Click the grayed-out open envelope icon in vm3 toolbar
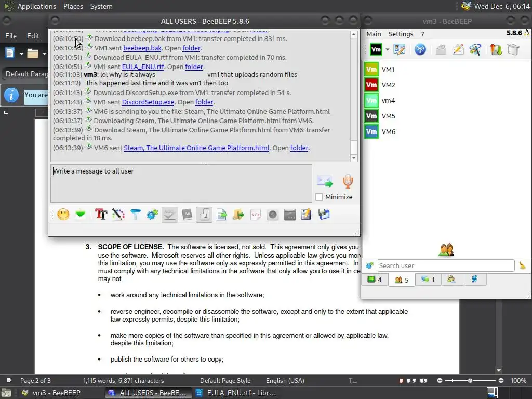This screenshot has height=399, width=532. pos(441,49)
